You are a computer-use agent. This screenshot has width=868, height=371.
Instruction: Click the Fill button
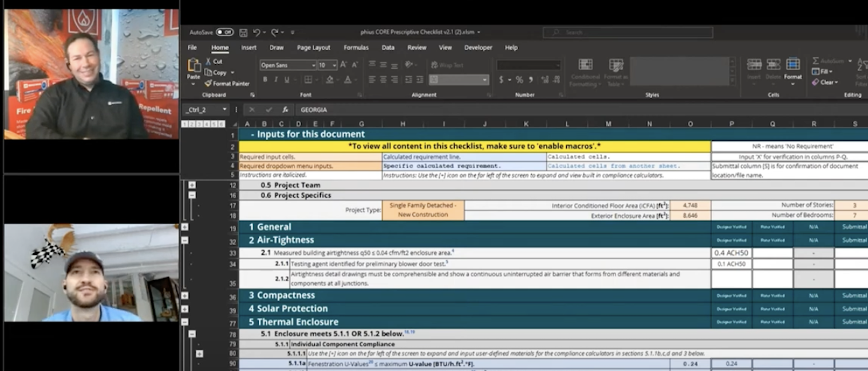coord(821,72)
